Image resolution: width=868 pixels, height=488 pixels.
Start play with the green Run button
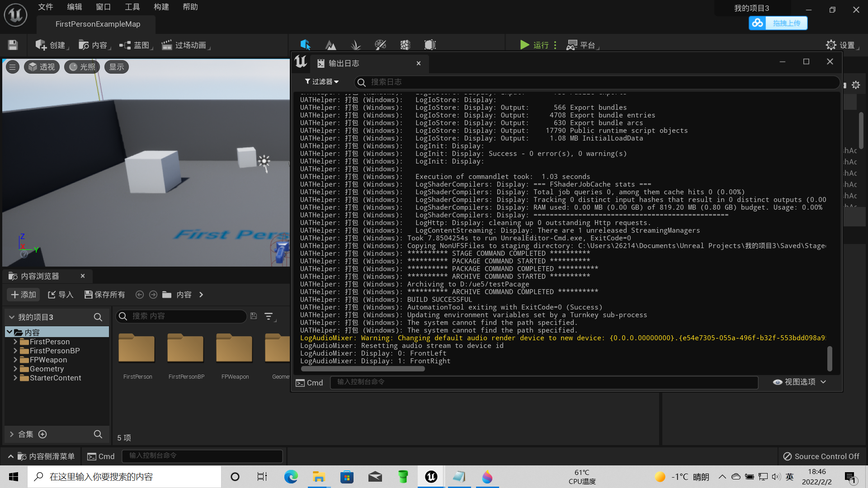[534, 45]
